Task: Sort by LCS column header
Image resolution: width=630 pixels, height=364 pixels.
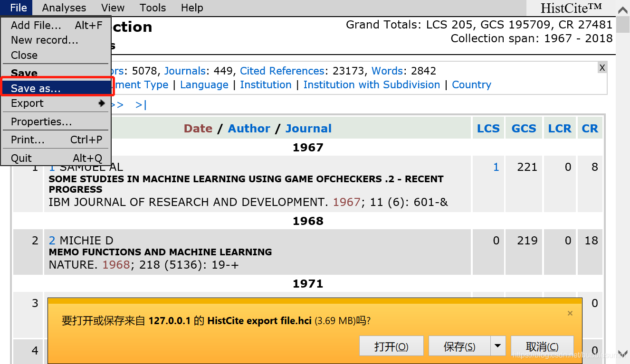Action: 488,129
